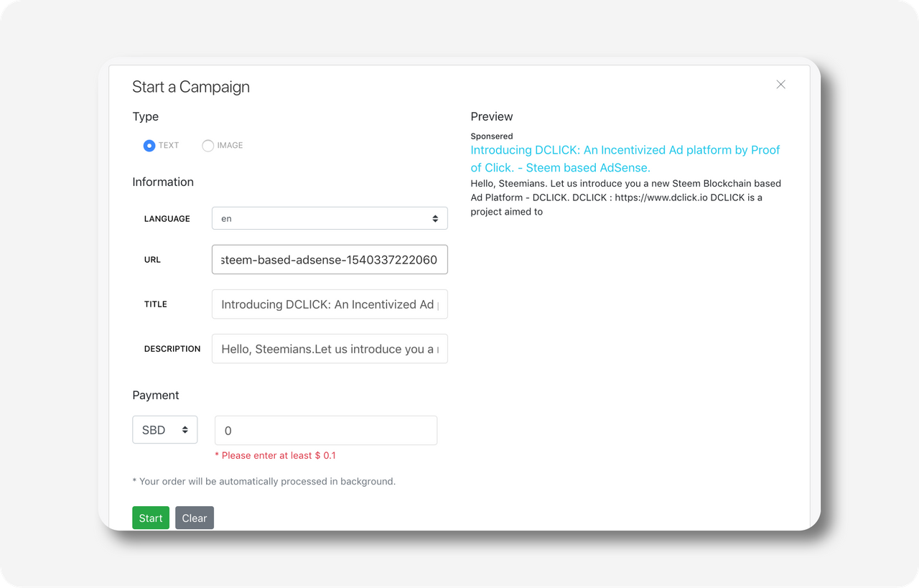Open the SBD currency dropdown

click(165, 430)
